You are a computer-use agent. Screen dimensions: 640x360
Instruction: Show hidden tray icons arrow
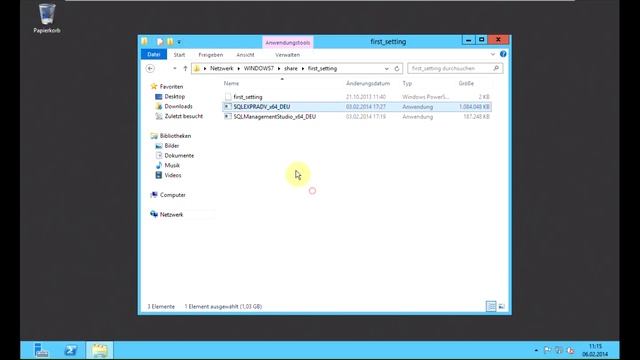click(x=536, y=350)
